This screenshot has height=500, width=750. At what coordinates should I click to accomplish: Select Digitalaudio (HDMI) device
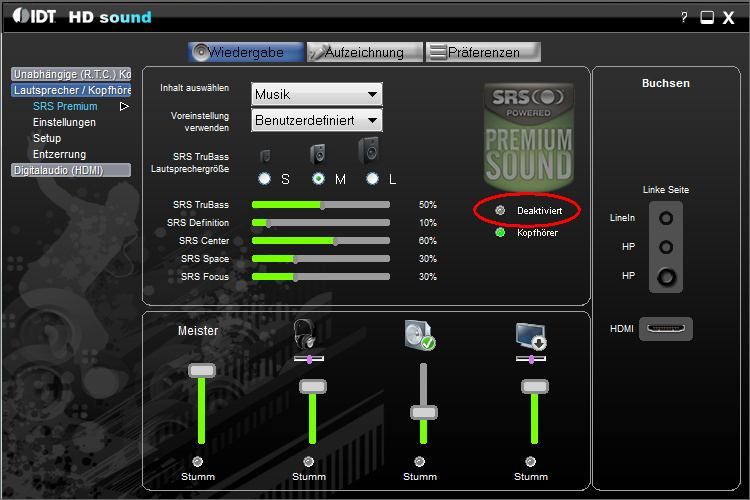71,170
